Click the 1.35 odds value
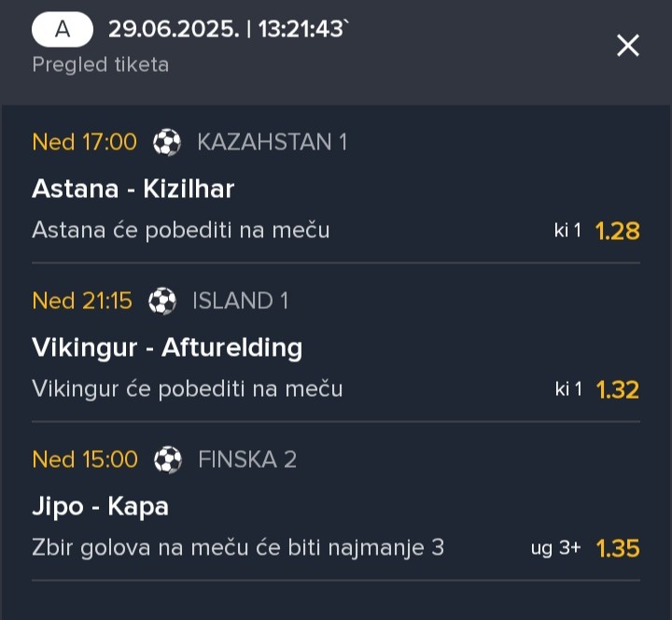 [x=618, y=548]
